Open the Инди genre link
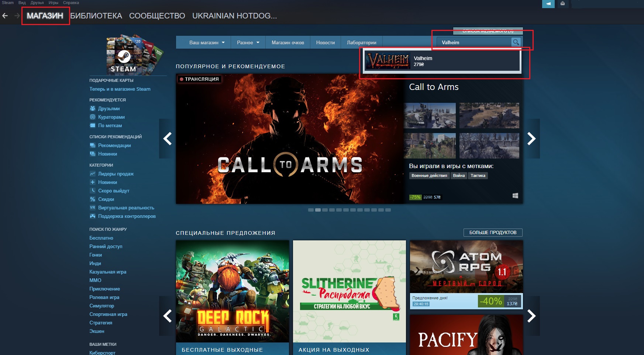Image resolution: width=644 pixels, height=355 pixels. (x=95, y=263)
